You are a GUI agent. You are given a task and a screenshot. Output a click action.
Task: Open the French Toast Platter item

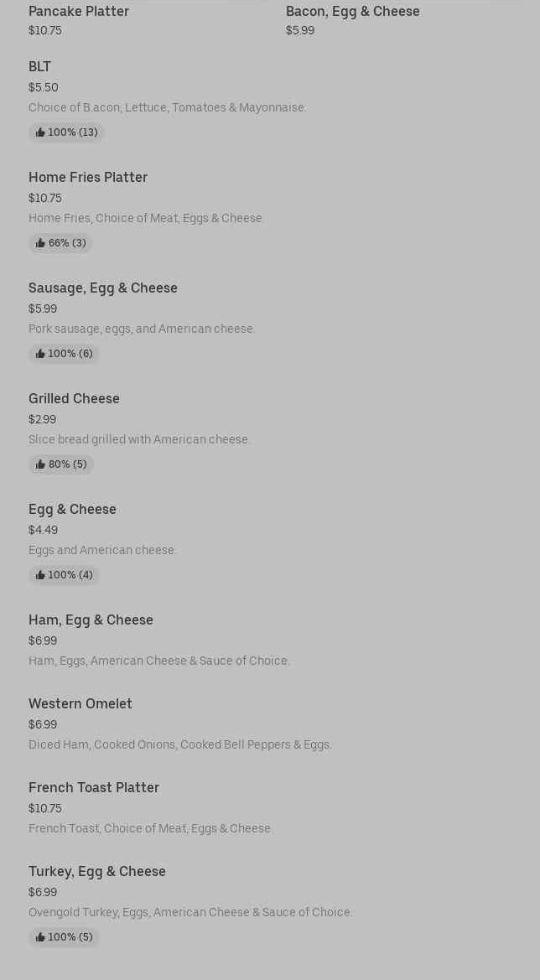(x=94, y=787)
